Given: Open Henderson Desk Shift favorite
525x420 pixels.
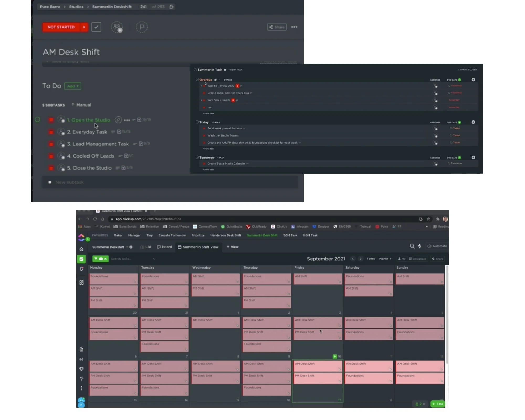Looking at the screenshot, I should click(x=225, y=235).
